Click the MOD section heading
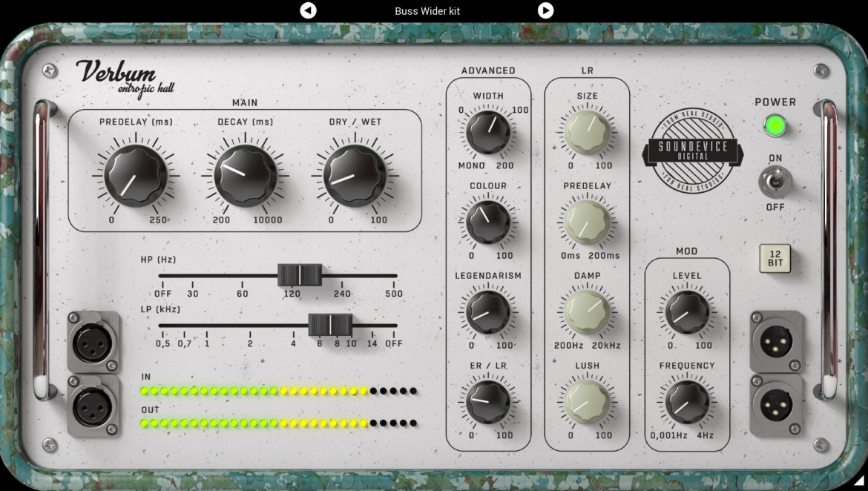The image size is (868, 491). [686, 251]
